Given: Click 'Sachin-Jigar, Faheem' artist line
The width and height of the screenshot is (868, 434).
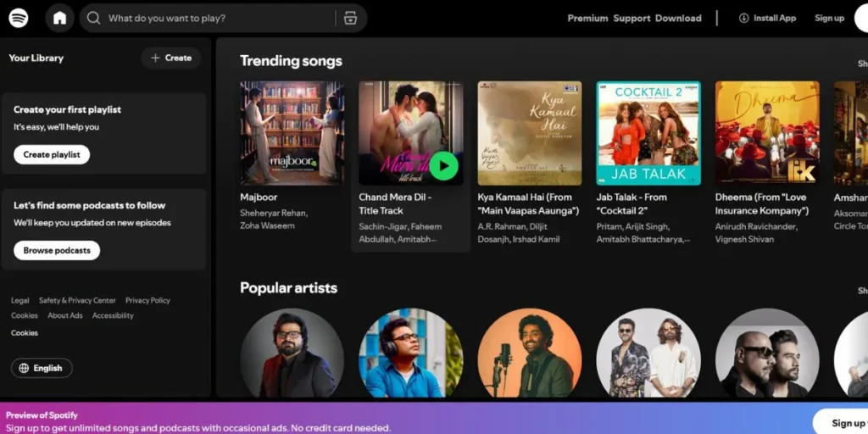Looking at the screenshot, I should point(400,226).
